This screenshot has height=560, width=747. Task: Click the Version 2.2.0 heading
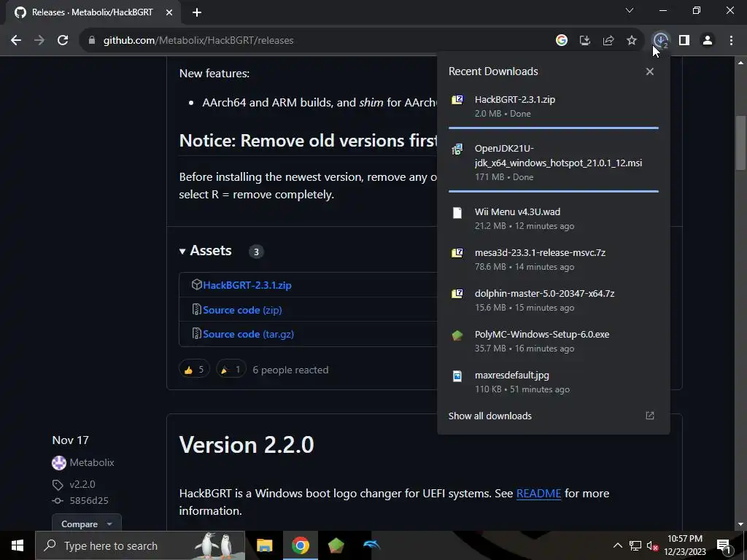pyautogui.click(x=247, y=445)
